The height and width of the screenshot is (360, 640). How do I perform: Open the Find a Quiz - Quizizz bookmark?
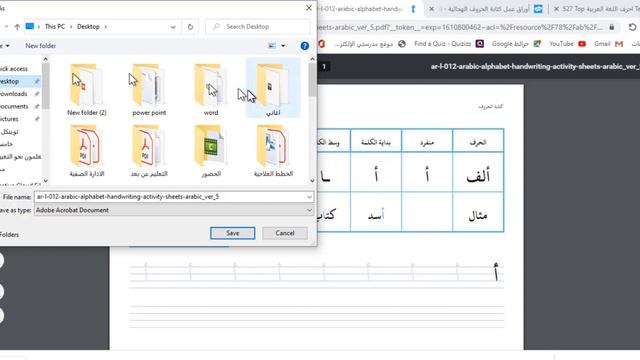tap(449, 44)
